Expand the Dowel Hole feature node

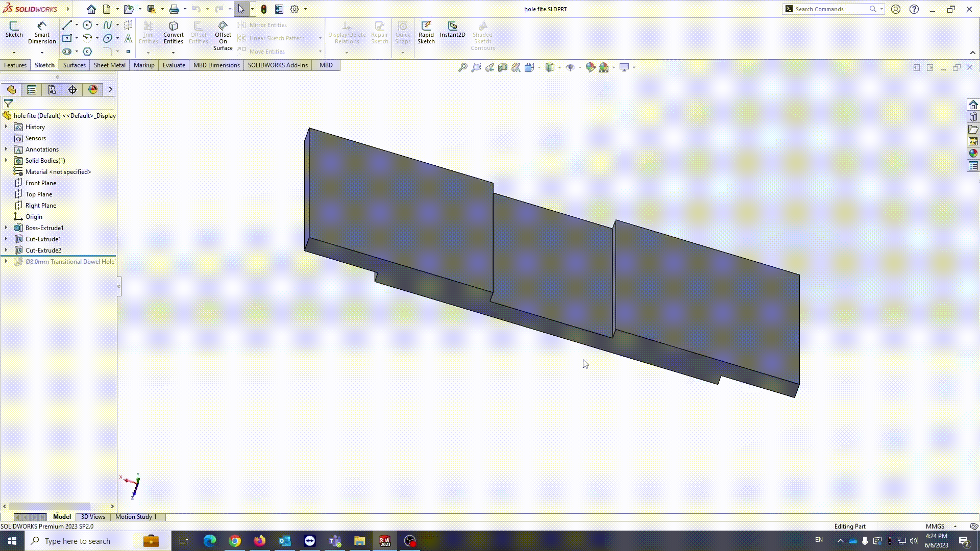(6, 261)
